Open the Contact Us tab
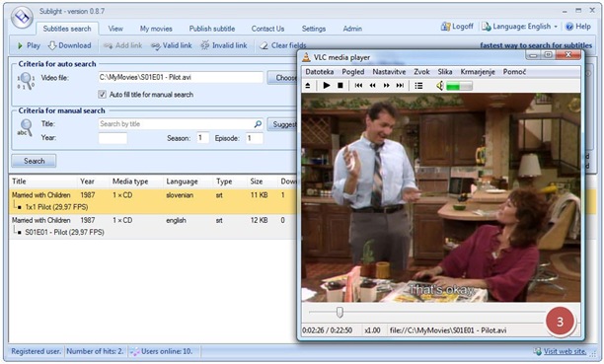This screenshot has width=604, height=364. [x=267, y=29]
